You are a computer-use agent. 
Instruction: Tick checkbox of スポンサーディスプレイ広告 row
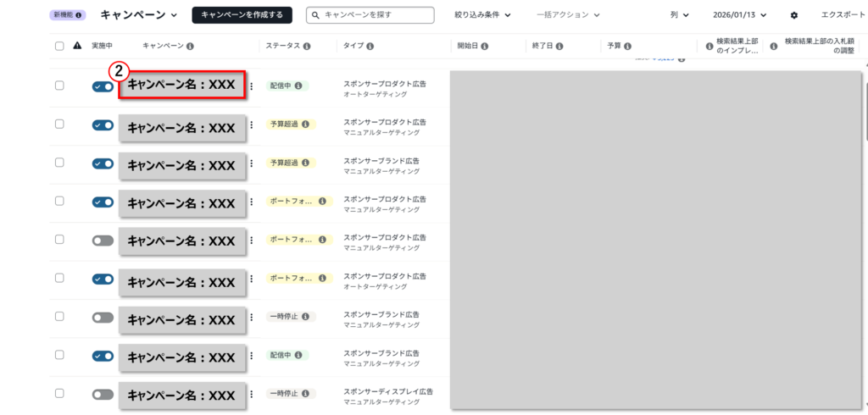coord(59,394)
